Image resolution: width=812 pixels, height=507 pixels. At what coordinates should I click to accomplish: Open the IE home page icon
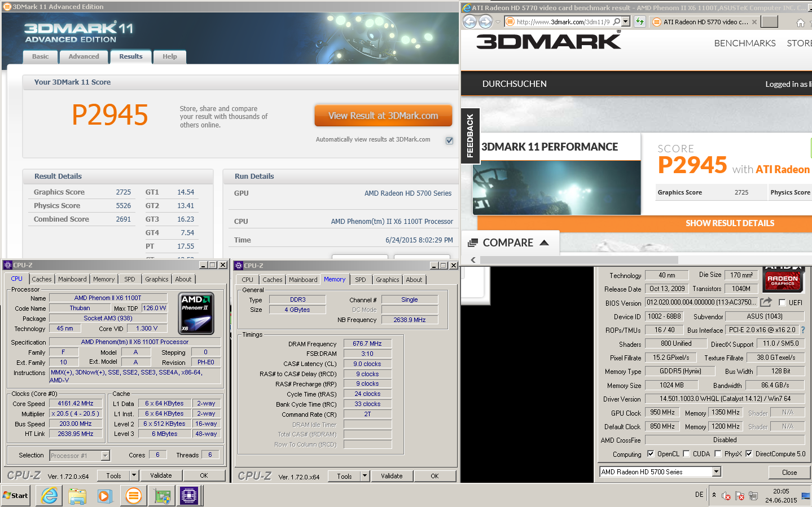click(x=800, y=23)
